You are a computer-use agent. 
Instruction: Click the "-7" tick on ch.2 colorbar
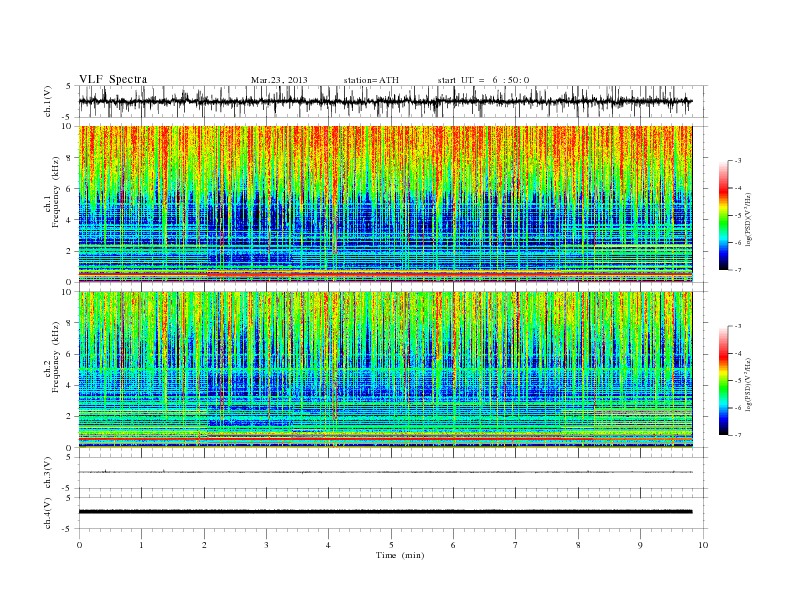[737, 435]
